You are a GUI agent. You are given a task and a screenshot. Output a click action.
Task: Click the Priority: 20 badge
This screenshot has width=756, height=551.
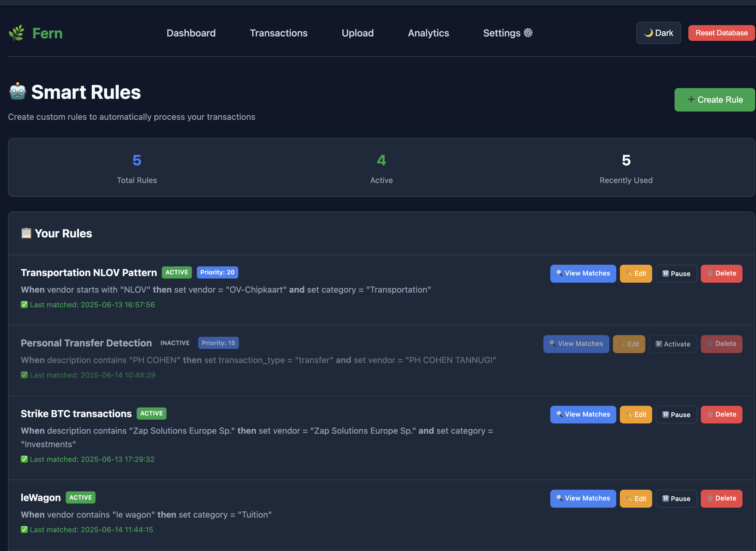point(217,272)
